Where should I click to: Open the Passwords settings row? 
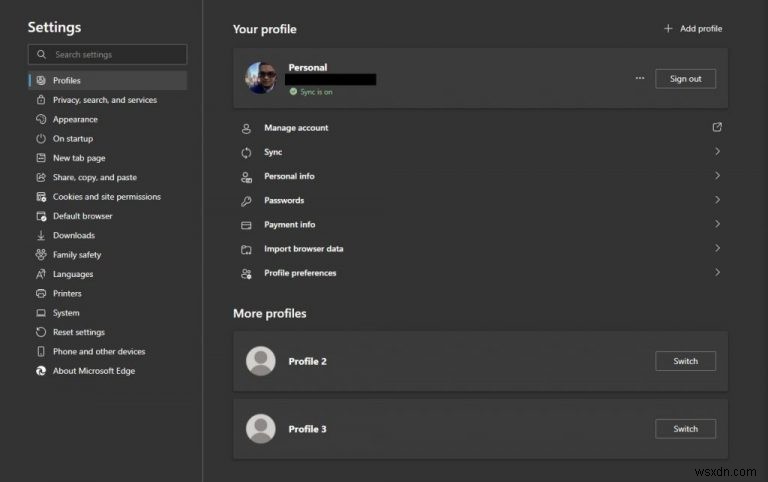pos(480,200)
